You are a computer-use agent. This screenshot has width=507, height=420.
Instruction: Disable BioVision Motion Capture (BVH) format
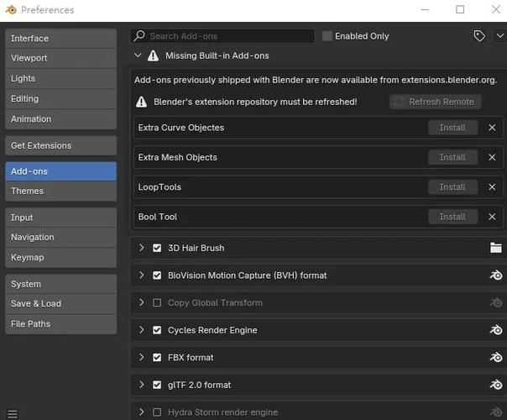coord(157,276)
